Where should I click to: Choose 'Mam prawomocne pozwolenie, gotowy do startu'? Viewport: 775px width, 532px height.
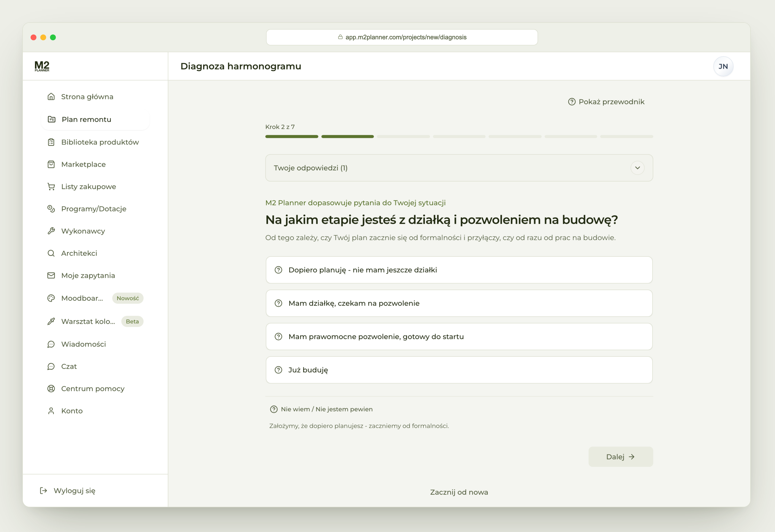[459, 337]
